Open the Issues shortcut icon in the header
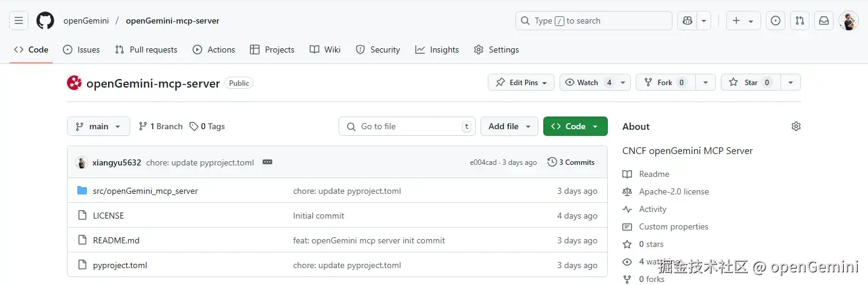 [776, 21]
